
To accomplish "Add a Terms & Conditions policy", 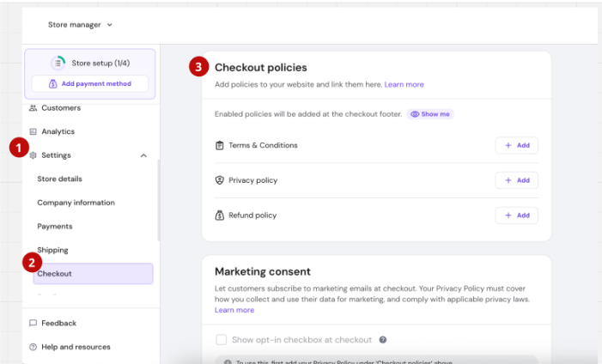I will point(516,146).
